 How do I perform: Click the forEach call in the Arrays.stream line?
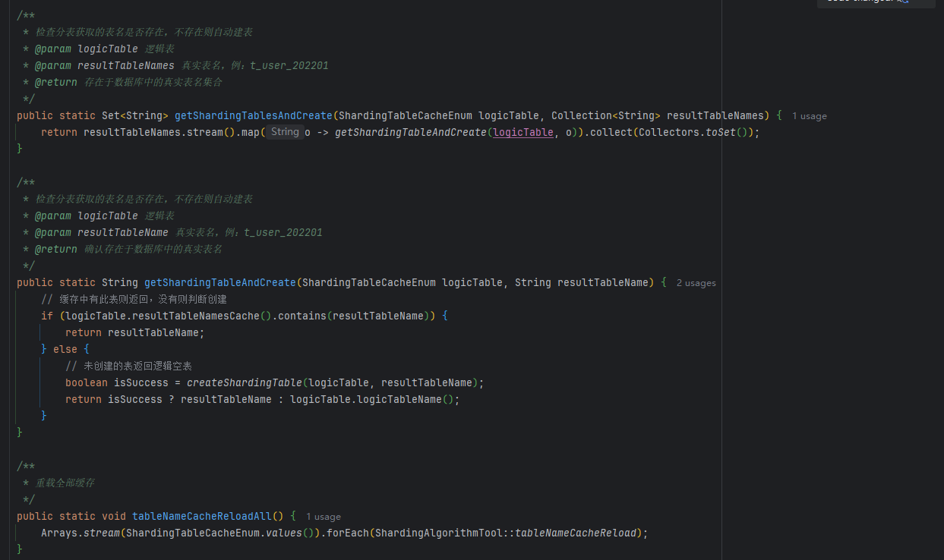pyautogui.click(x=348, y=533)
